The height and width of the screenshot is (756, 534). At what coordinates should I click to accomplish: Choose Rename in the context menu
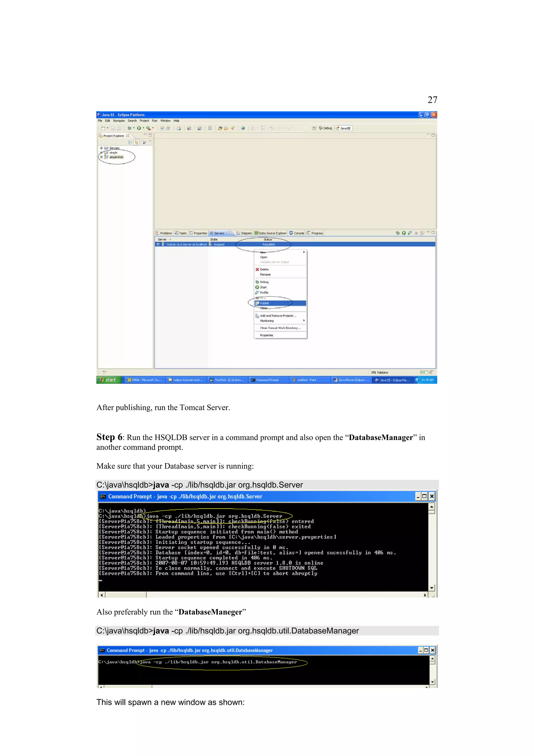pos(280,274)
